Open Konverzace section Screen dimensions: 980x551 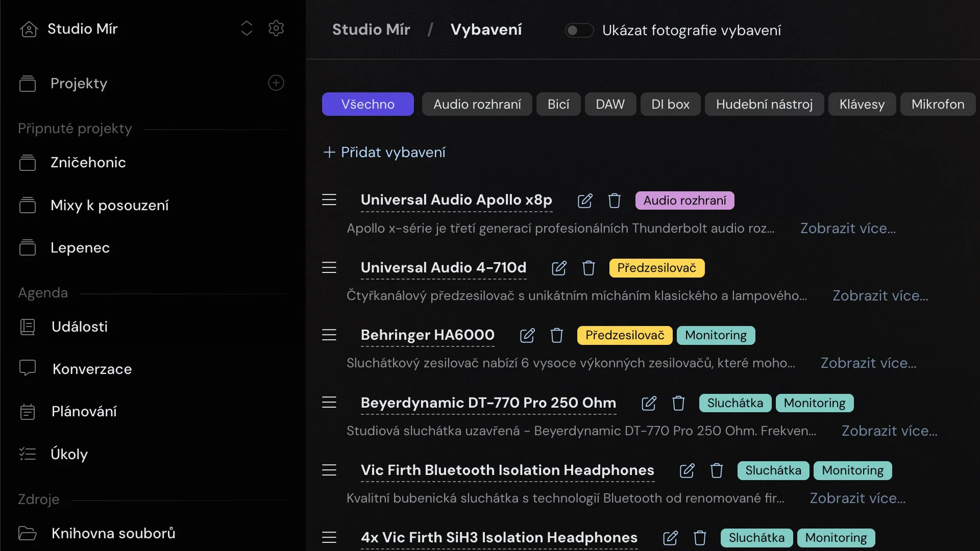pyautogui.click(x=92, y=369)
